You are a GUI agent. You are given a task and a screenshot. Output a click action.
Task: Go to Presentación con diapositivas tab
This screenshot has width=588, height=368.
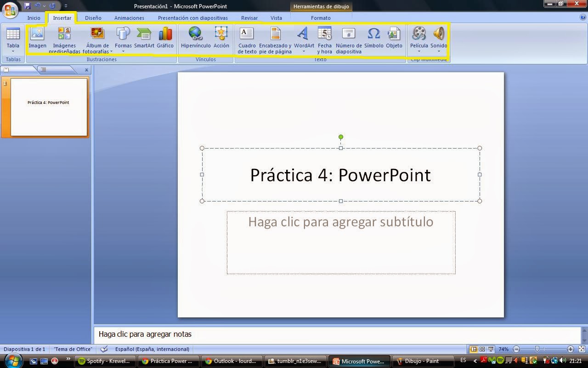click(192, 18)
